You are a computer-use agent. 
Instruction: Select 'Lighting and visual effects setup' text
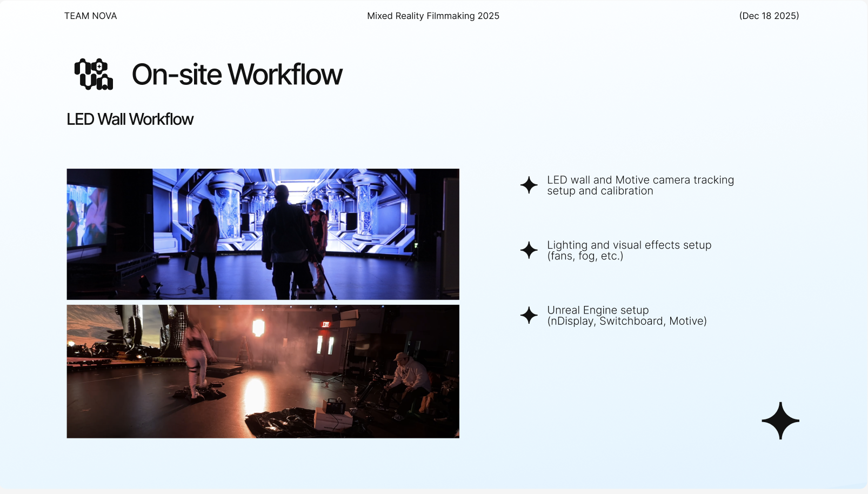click(x=629, y=245)
